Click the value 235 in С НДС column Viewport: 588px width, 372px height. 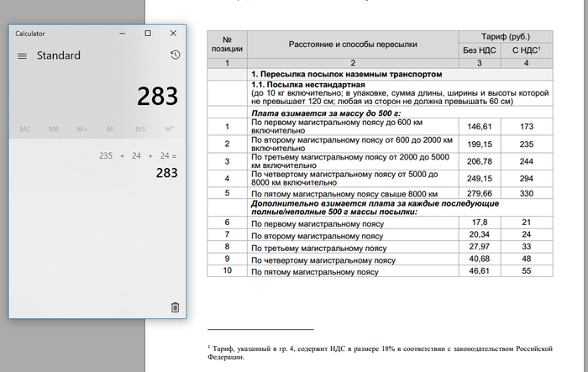click(527, 144)
